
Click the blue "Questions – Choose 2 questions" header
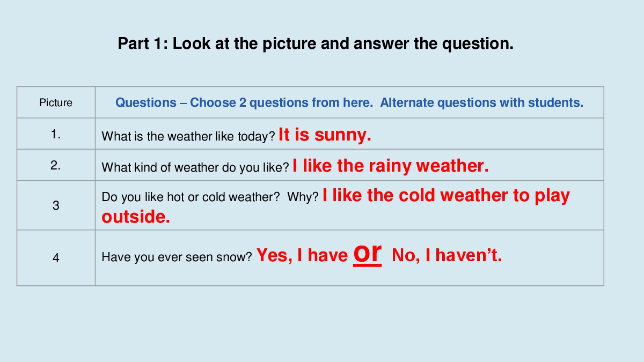(244, 102)
